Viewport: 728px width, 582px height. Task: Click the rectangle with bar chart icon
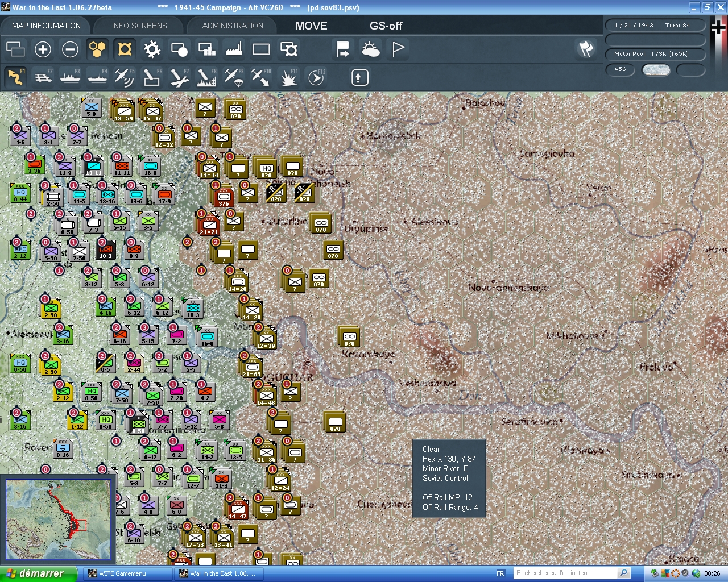coord(206,49)
